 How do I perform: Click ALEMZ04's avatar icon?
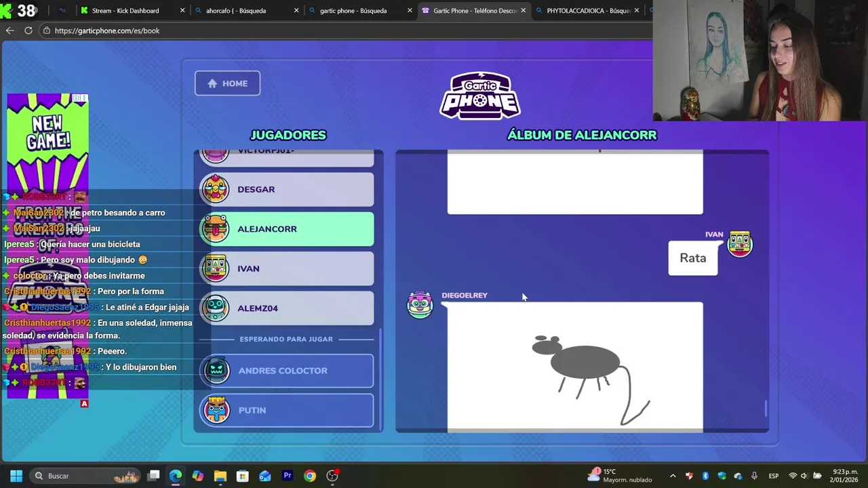click(216, 308)
